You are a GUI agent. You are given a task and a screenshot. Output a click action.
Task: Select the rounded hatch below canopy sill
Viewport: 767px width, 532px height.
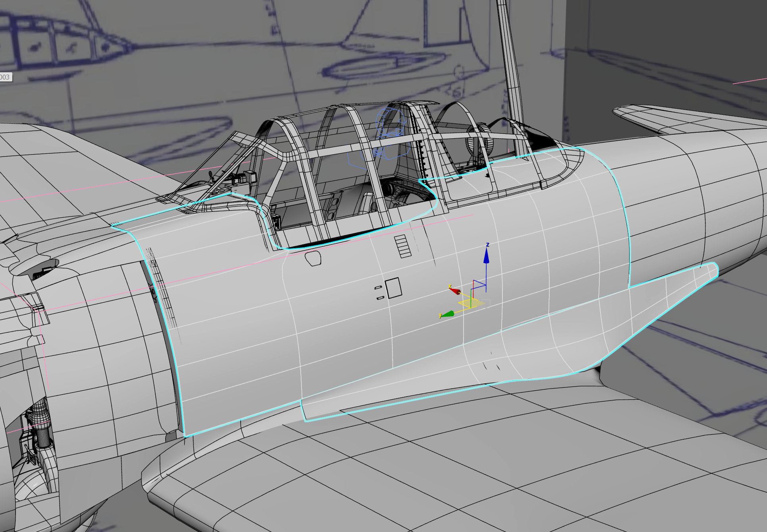313,258
